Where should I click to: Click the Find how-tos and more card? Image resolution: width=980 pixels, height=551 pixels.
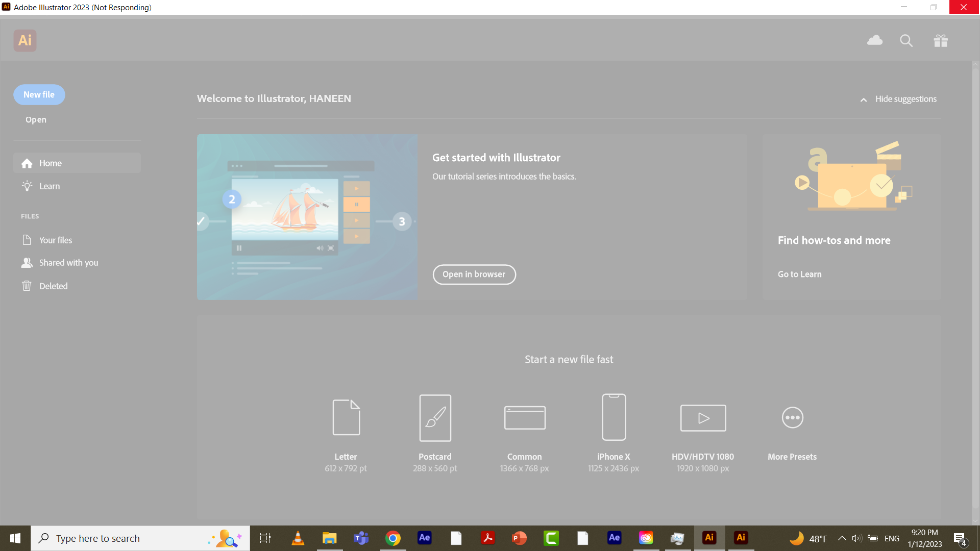click(x=852, y=217)
